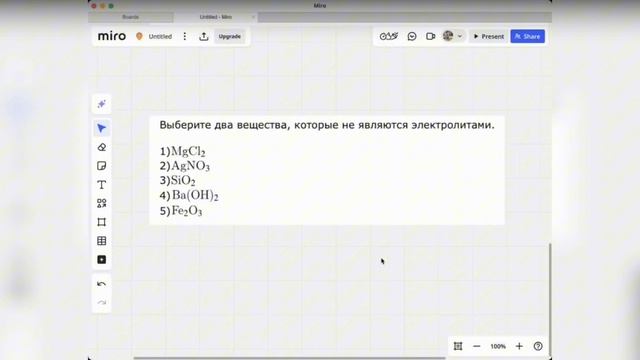Toggle the frames map icon near zoom
The image size is (640, 360).
[x=458, y=346]
